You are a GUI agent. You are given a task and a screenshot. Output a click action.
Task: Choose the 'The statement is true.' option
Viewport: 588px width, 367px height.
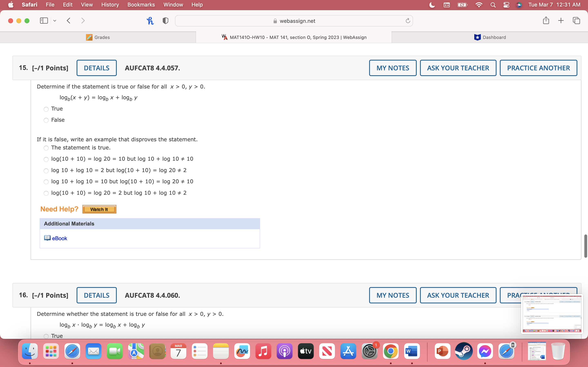pos(46,148)
